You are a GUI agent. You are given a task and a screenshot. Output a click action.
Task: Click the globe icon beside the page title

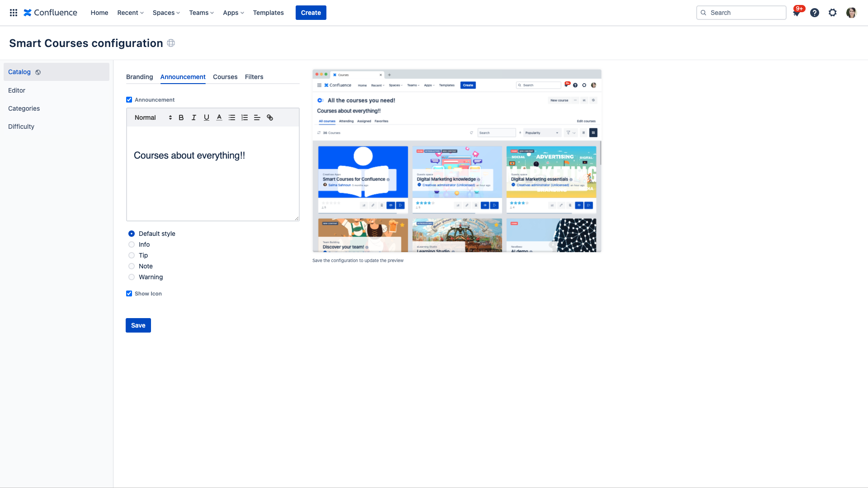171,43
